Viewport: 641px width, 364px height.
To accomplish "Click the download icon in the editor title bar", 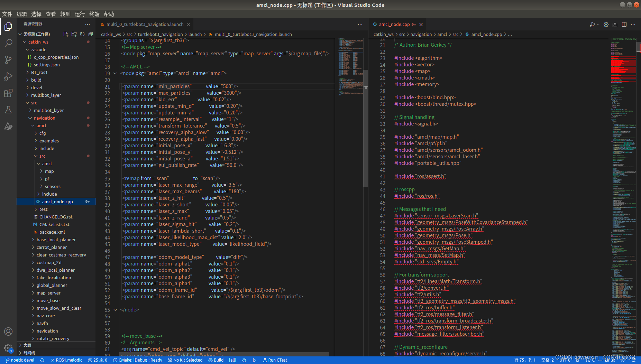I will [x=615, y=25].
